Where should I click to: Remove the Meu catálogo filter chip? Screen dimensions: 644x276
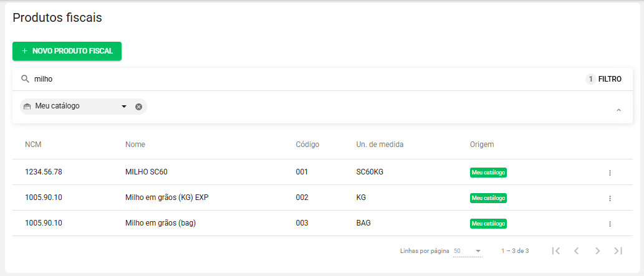(x=138, y=107)
